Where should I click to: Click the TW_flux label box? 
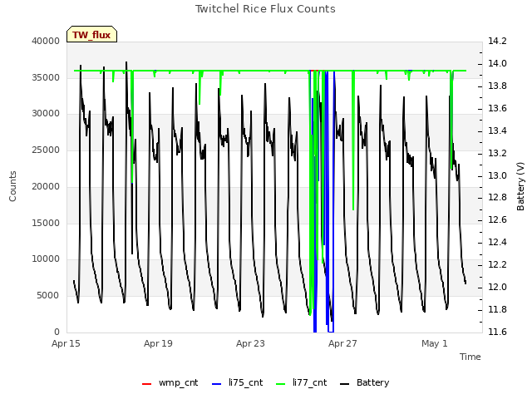91,34
